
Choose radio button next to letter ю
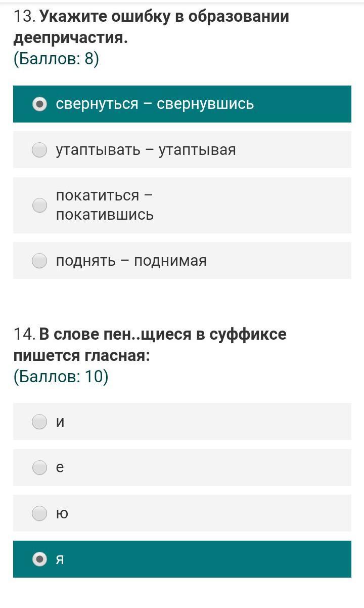click(x=39, y=513)
